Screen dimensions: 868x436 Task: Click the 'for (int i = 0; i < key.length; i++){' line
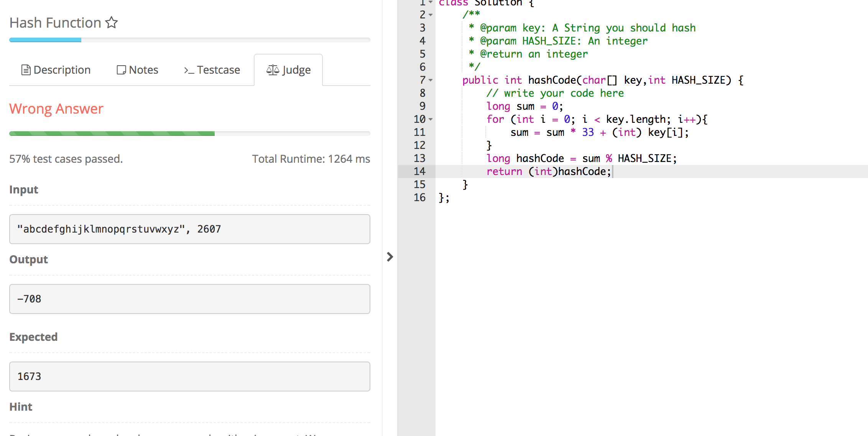click(x=597, y=119)
